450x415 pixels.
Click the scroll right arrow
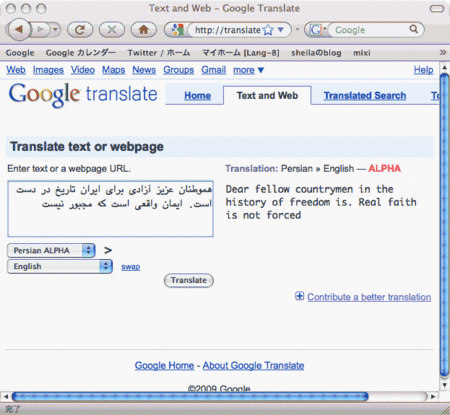point(433,396)
